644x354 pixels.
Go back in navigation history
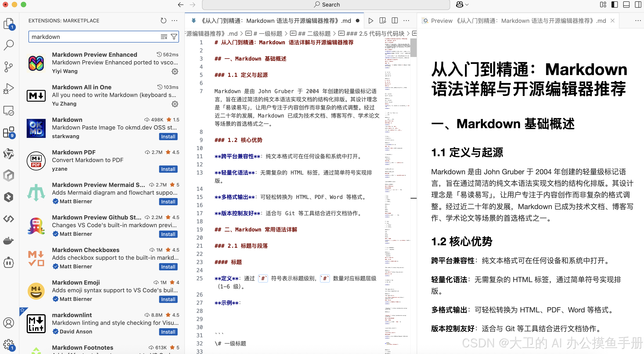(181, 5)
